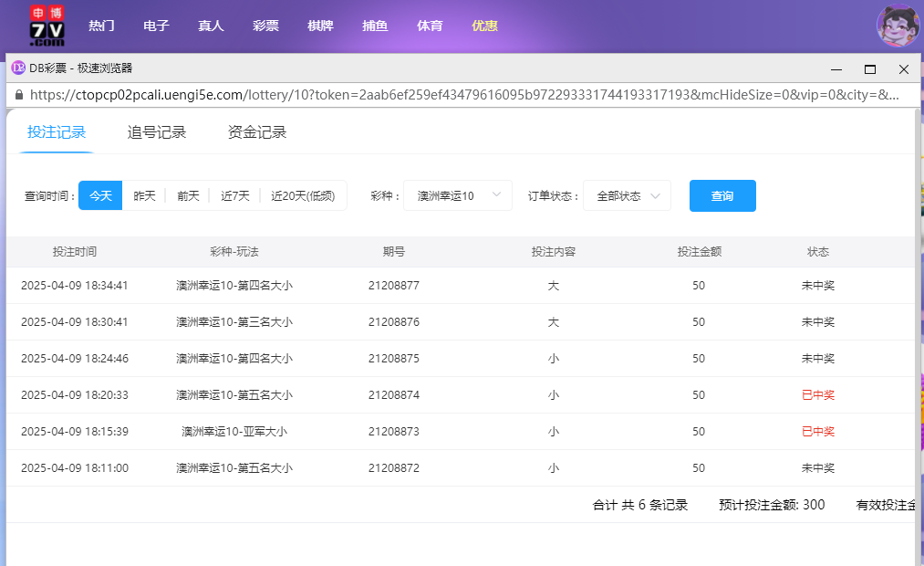The height and width of the screenshot is (566, 924).
Task: Click the padlock icon in the address bar
Action: point(19,95)
